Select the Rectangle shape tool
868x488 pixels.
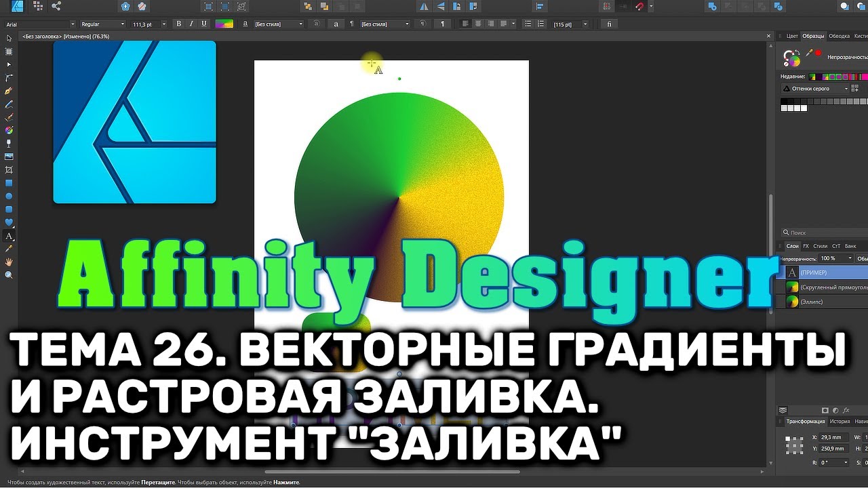[9, 183]
